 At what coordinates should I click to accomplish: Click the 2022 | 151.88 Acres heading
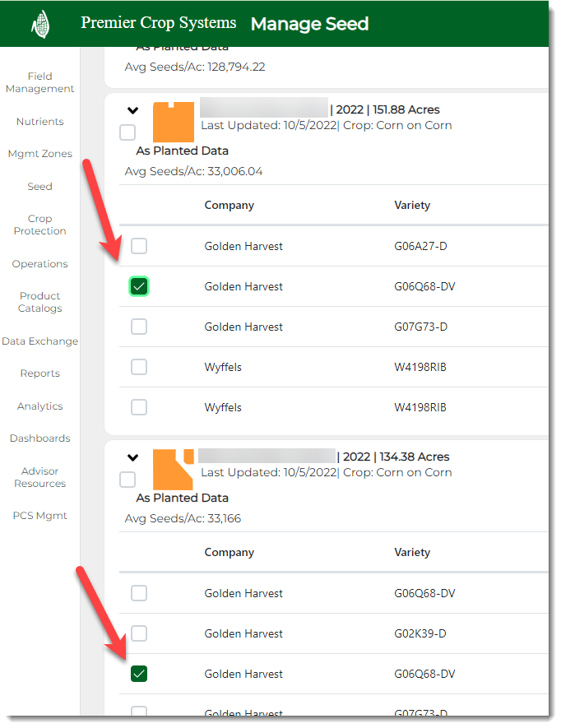385,109
